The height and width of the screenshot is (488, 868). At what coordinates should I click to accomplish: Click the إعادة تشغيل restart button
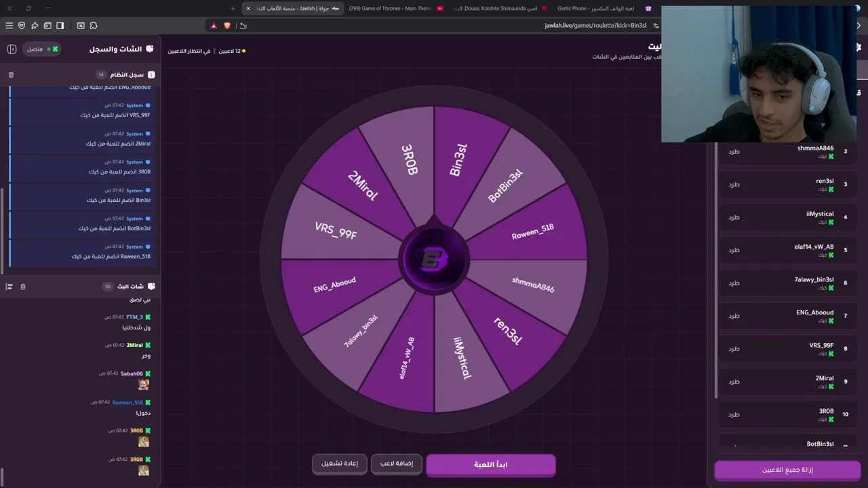point(340,464)
